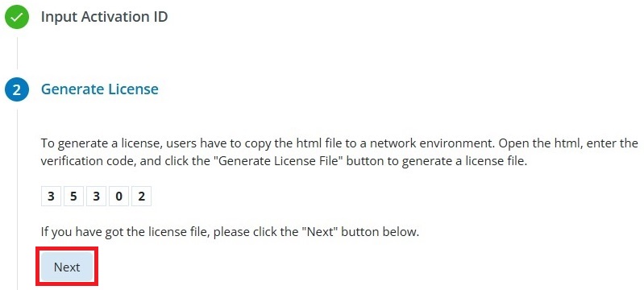Open the Input Activation ID step
The image size is (644, 290).
coord(104,17)
